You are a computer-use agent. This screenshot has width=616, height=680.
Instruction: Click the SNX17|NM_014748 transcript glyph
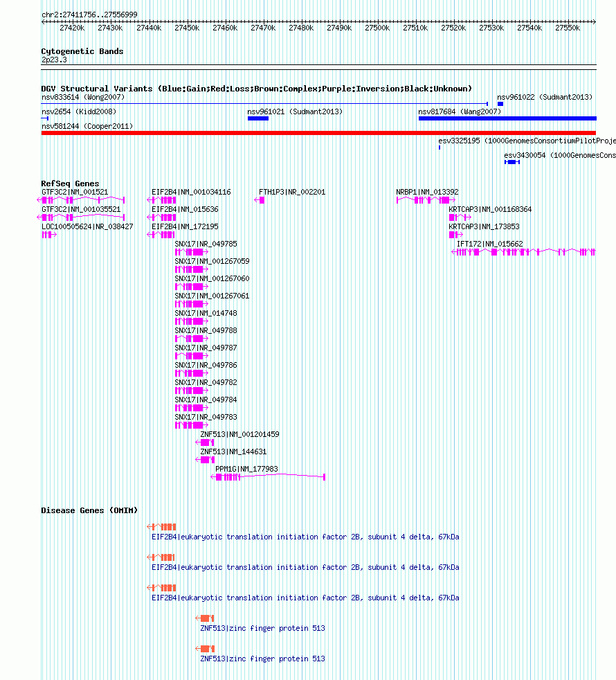[191, 321]
